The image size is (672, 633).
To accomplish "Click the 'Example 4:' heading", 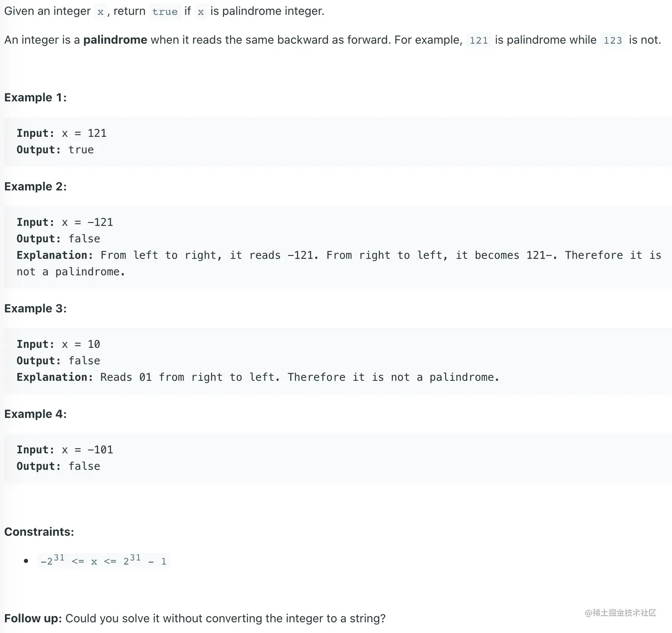I will pos(36,414).
